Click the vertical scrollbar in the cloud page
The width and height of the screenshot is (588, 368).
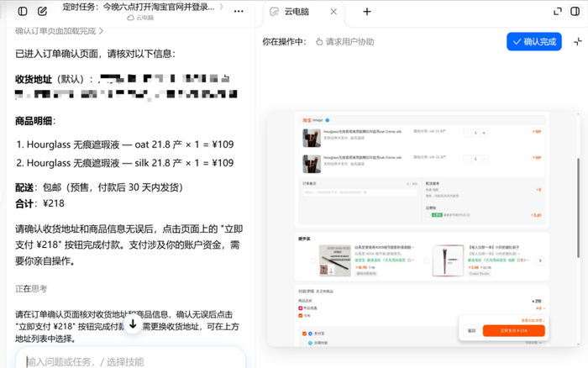point(578,208)
